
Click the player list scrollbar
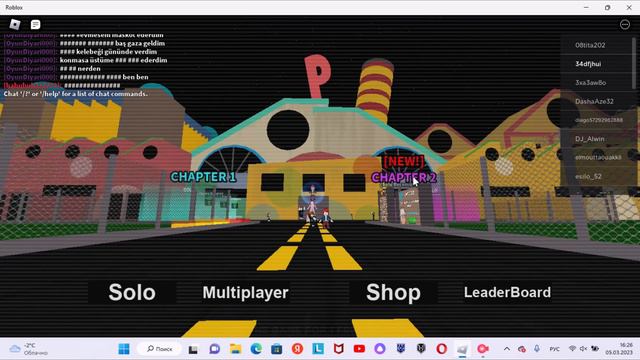634,63
